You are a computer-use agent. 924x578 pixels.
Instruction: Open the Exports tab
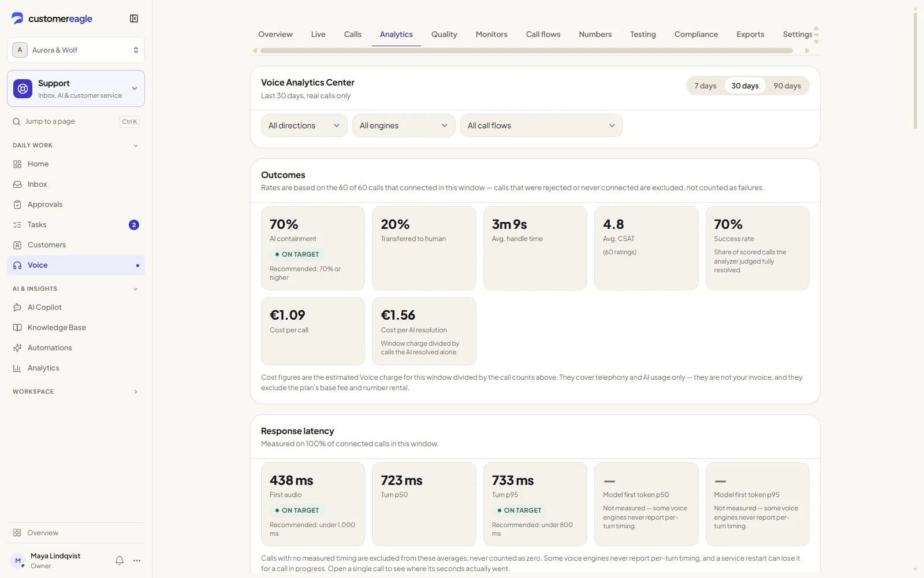click(750, 35)
